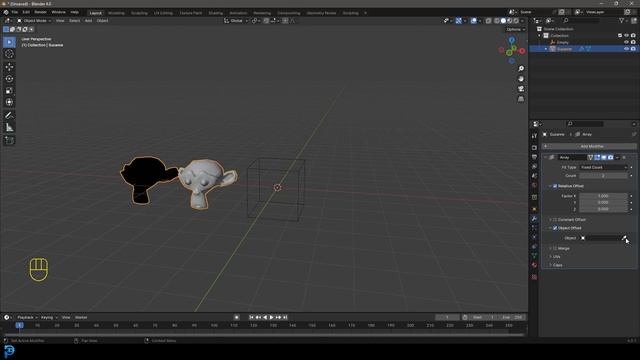Toggle X-ray display in header
The width and height of the screenshot is (640, 360).
(489, 21)
